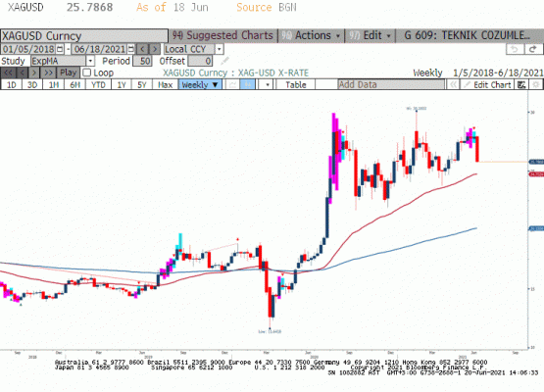
Task: Click the red moving average value label
Action: click(536, 174)
